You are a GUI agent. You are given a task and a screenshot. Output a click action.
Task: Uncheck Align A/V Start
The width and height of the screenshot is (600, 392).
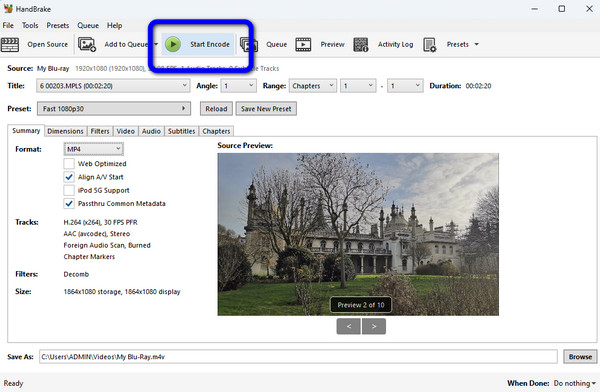tap(69, 177)
